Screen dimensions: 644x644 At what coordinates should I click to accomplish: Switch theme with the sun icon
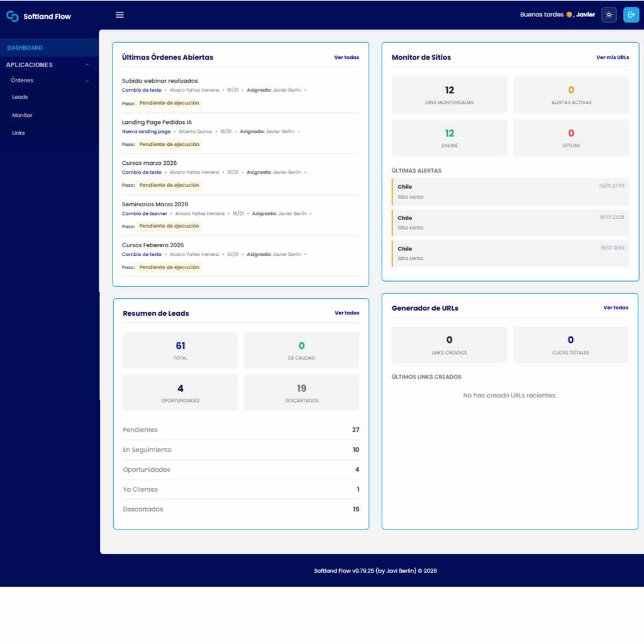tap(609, 15)
